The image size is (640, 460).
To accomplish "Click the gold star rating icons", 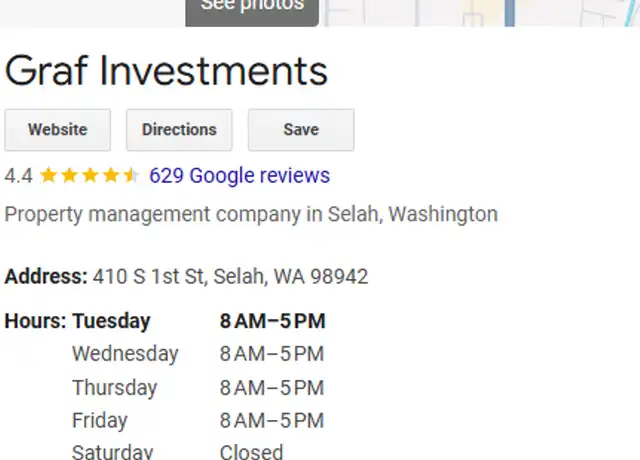I will tap(90, 176).
